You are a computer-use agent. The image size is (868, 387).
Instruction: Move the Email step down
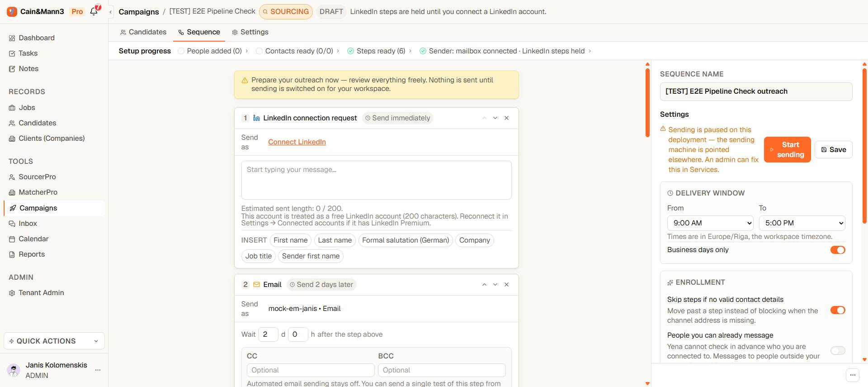tap(495, 285)
